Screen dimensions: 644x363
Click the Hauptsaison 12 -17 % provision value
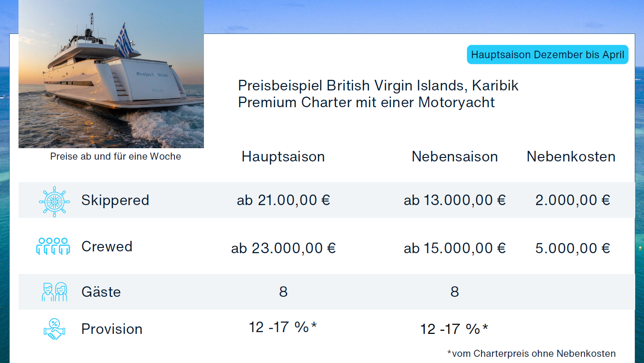click(283, 327)
